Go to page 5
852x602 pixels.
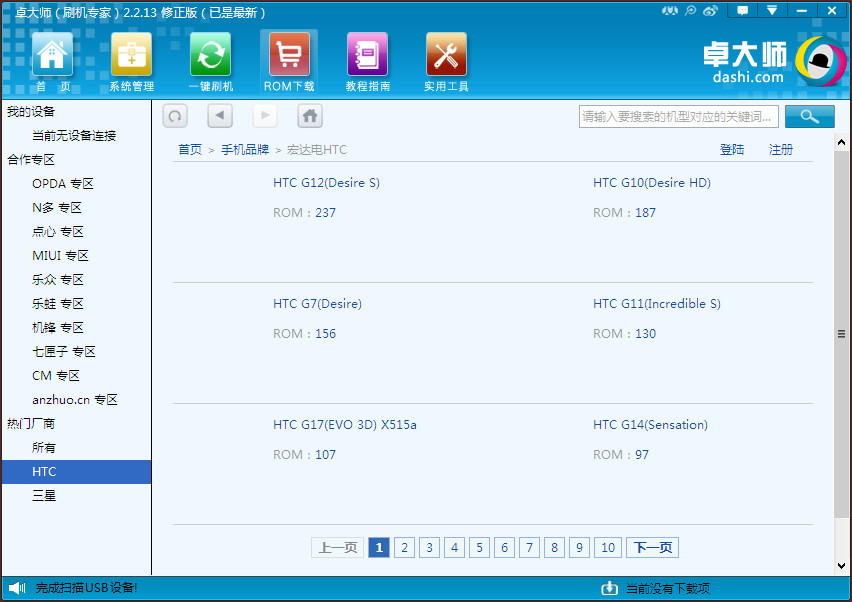point(479,548)
